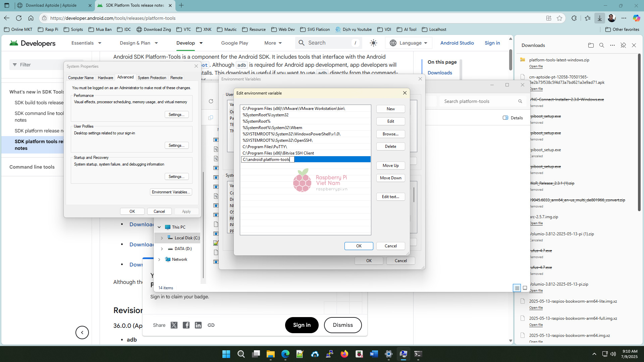Share page on LinkedIn icon
The height and width of the screenshot is (362, 644).
point(198,325)
